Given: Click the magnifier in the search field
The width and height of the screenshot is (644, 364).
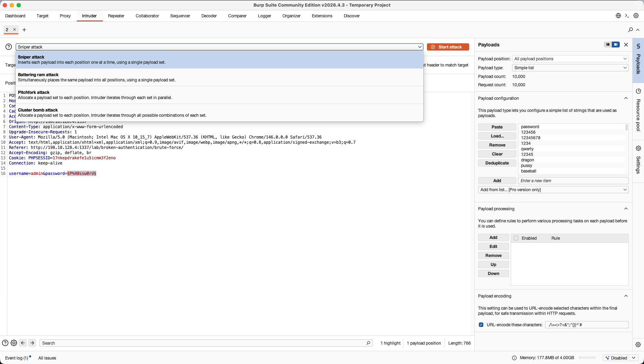Looking at the screenshot, I should click(368, 343).
